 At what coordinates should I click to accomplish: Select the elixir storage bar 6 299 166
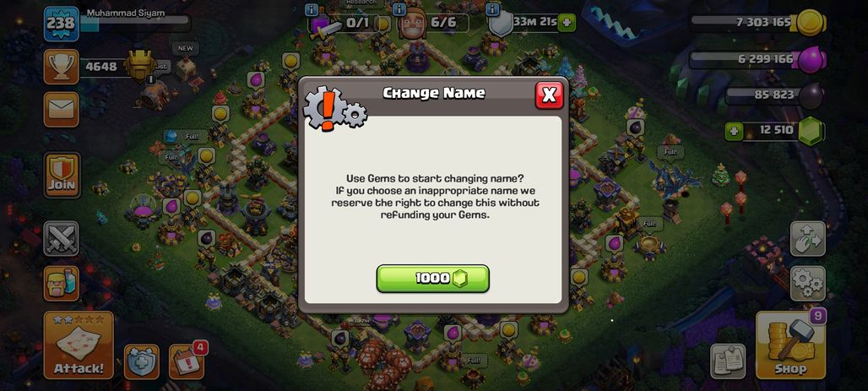(x=757, y=59)
